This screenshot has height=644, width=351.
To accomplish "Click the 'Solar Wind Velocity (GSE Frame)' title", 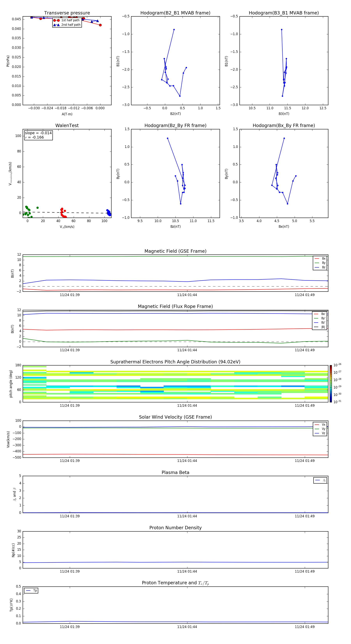I will (x=175, y=417).
